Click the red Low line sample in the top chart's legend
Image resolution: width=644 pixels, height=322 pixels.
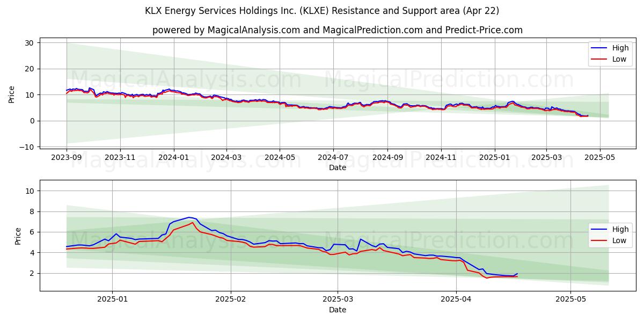click(x=600, y=60)
